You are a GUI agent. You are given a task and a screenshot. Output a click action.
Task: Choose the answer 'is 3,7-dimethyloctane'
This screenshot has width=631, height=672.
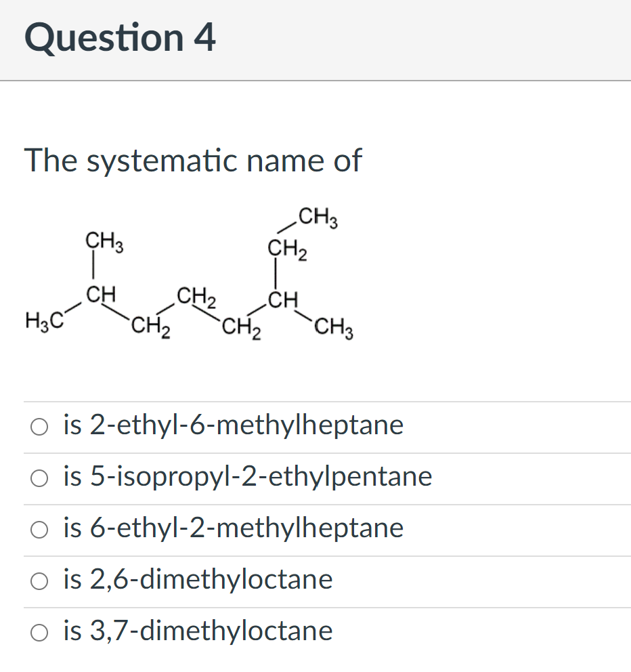198,632
